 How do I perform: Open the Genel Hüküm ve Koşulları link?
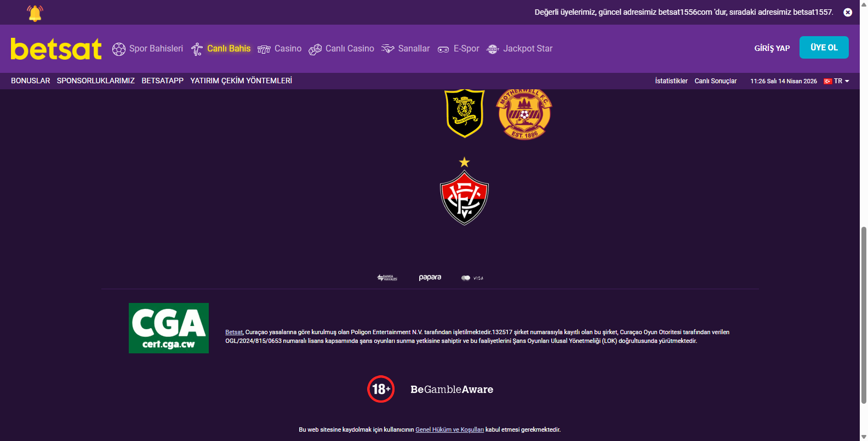(450, 429)
